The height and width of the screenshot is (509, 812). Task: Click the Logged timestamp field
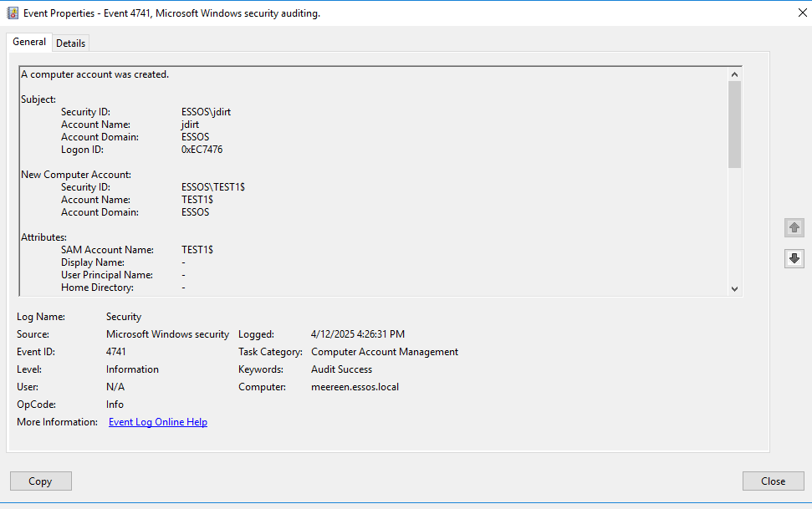pos(358,334)
